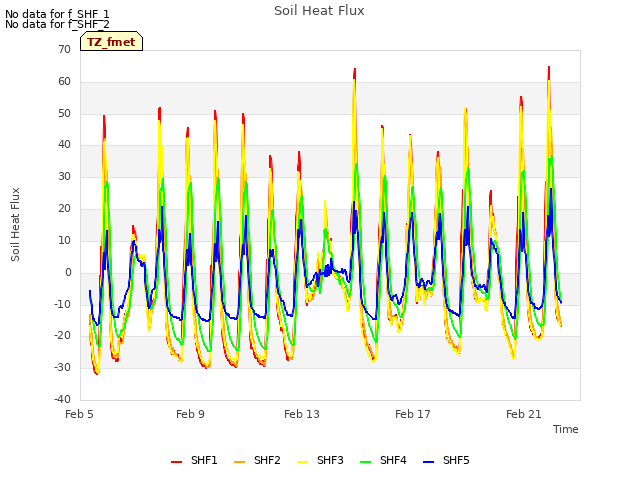
Task: Click the Soil Heat Flux chart title
Action: (319, 11)
